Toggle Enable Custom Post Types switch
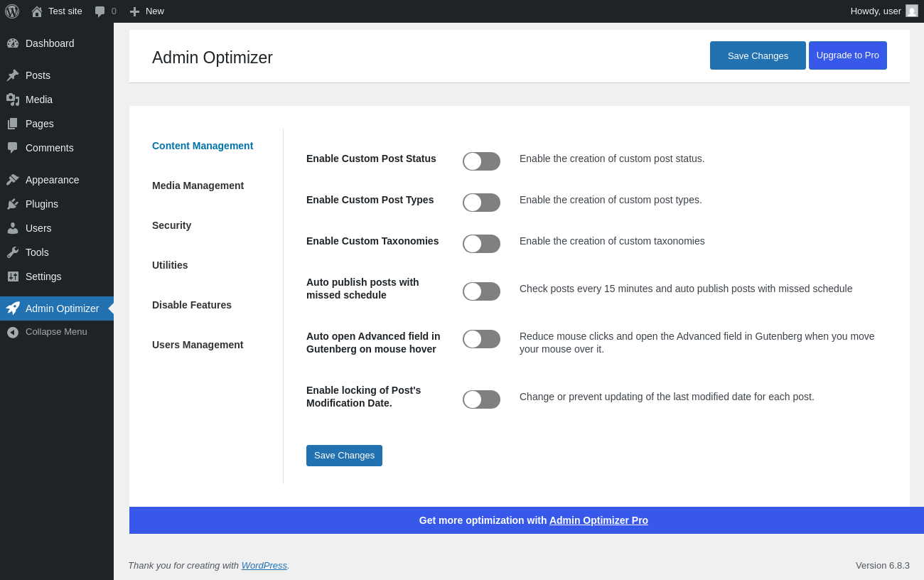Image resolution: width=924 pixels, height=580 pixels. pyautogui.click(x=481, y=203)
